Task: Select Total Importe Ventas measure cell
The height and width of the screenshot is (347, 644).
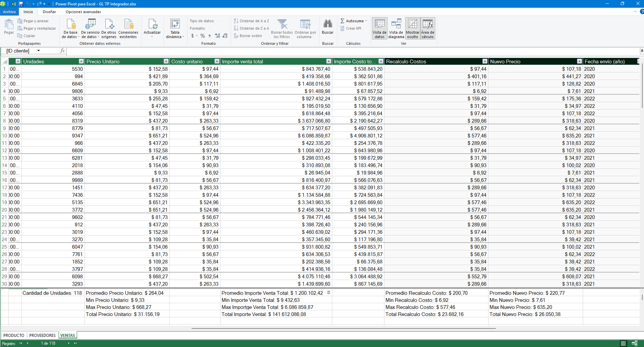Action: [x=276, y=314]
